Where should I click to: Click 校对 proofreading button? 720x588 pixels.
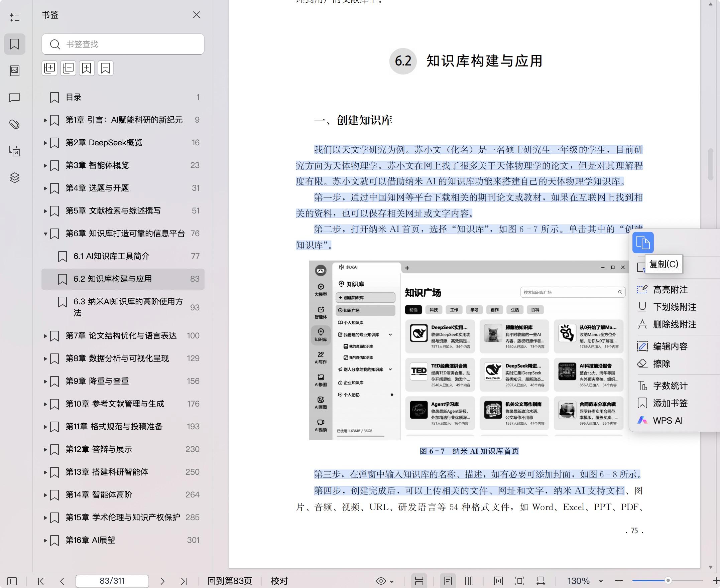[x=279, y=581]
